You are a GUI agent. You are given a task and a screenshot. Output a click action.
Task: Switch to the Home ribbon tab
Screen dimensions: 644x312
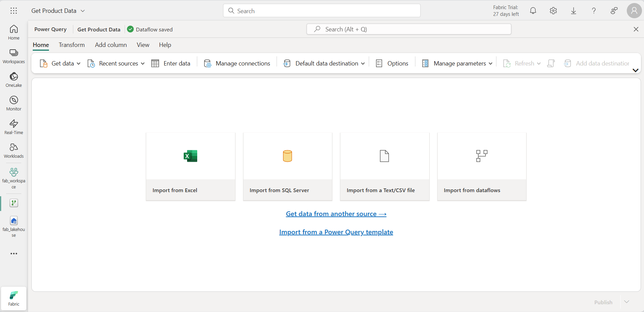click(x=41, y=45)
